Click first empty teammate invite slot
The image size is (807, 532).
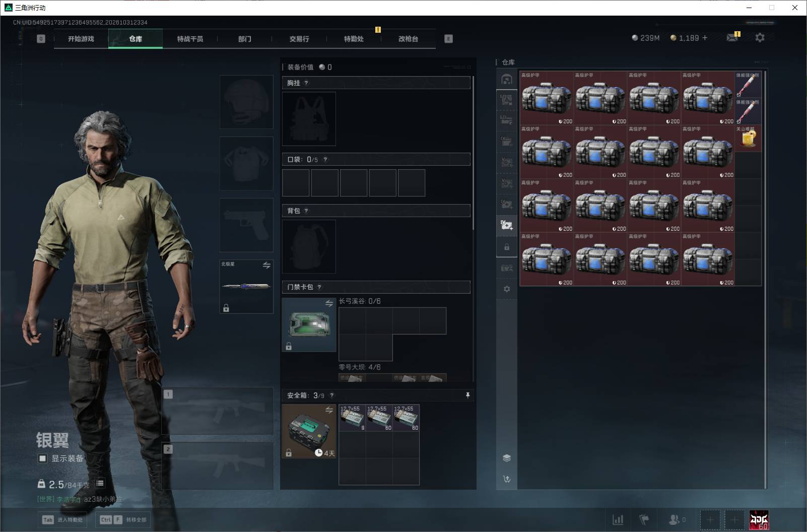(x=710, y=519)
